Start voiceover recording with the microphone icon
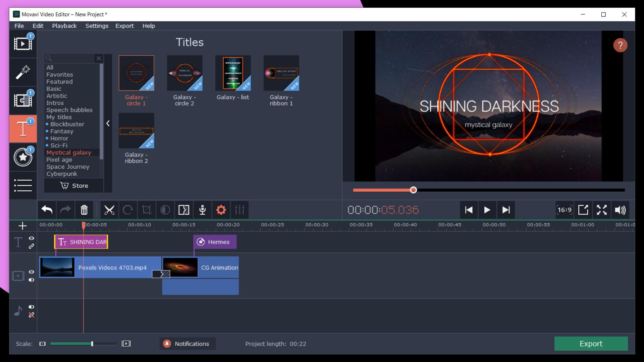644x362 pixels. pyautogui.click(x=202, y=210)
